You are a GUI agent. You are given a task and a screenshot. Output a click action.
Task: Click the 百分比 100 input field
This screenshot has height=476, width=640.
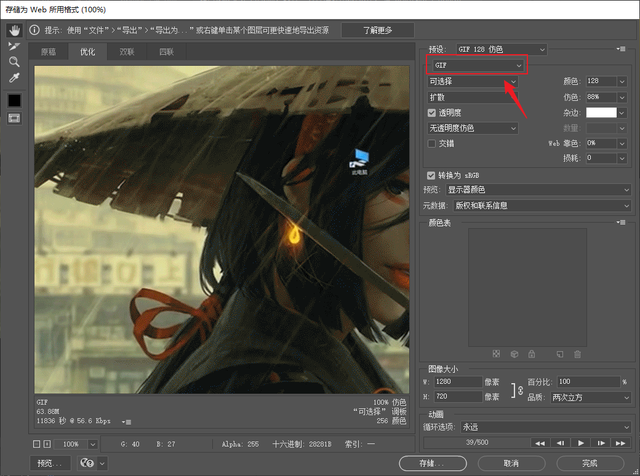(589, 382)
